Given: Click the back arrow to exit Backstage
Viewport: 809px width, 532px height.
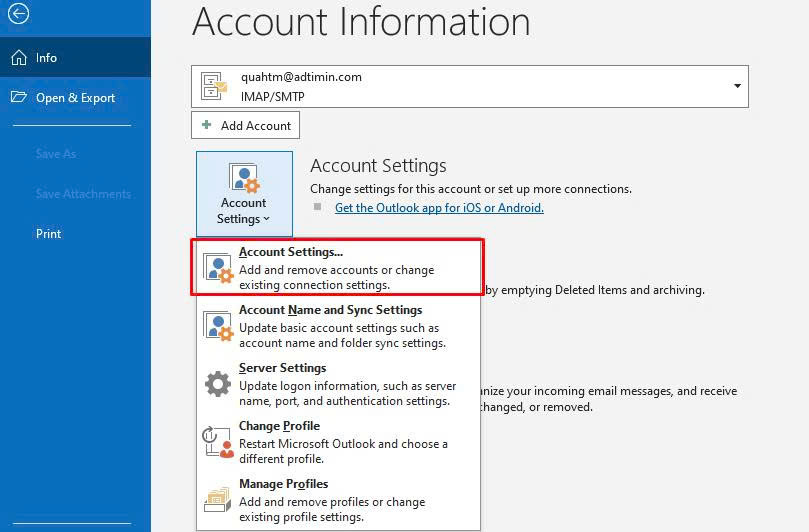Looking at the screenshot, I should pos(18,14).
